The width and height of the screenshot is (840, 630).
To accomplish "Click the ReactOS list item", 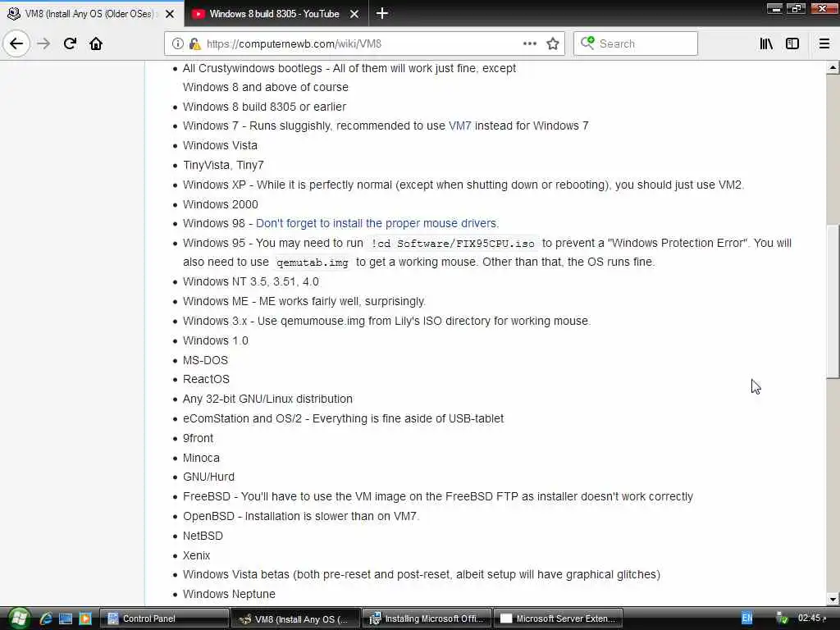I will click(x=206, y=379).
